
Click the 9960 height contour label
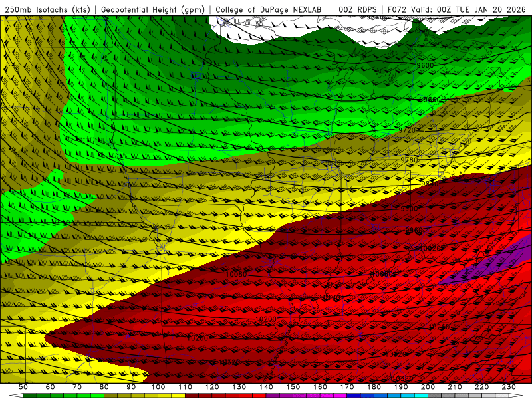414,231
